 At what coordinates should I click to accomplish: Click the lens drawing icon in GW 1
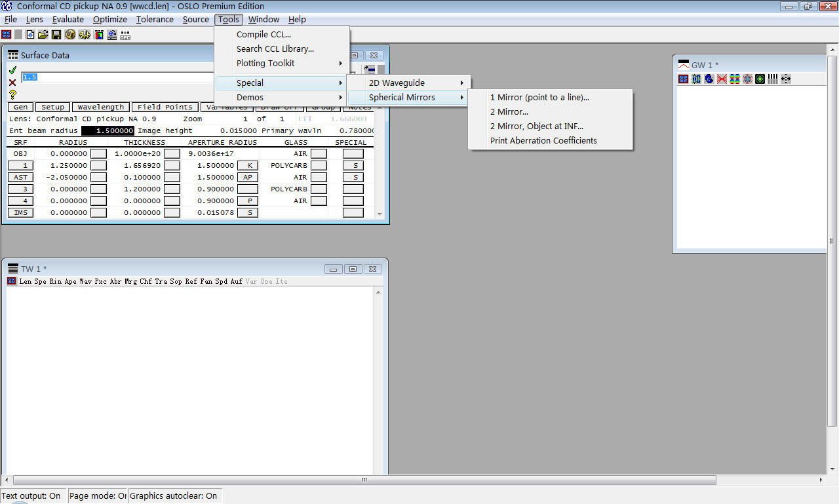coord(696,79)
